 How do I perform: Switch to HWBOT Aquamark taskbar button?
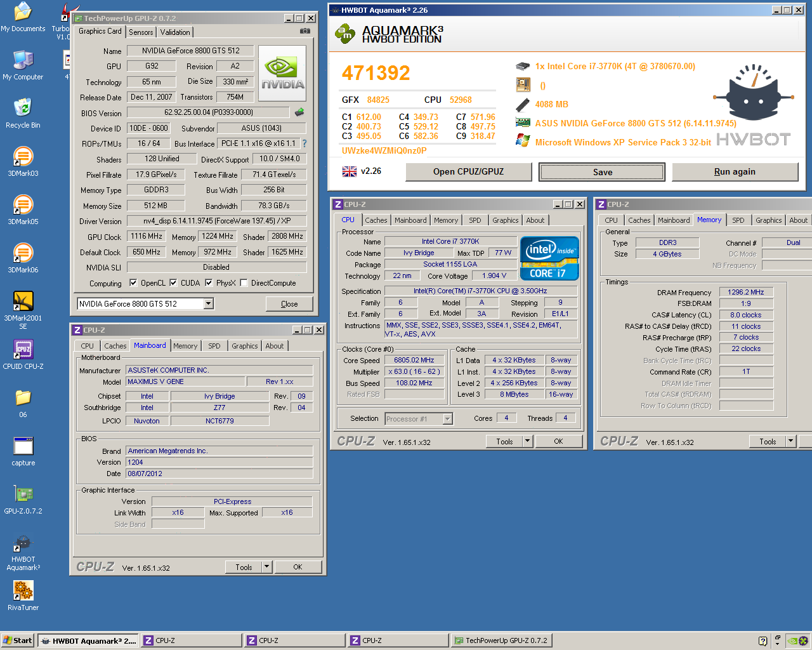pyautogui.click(x=89, y=640)
